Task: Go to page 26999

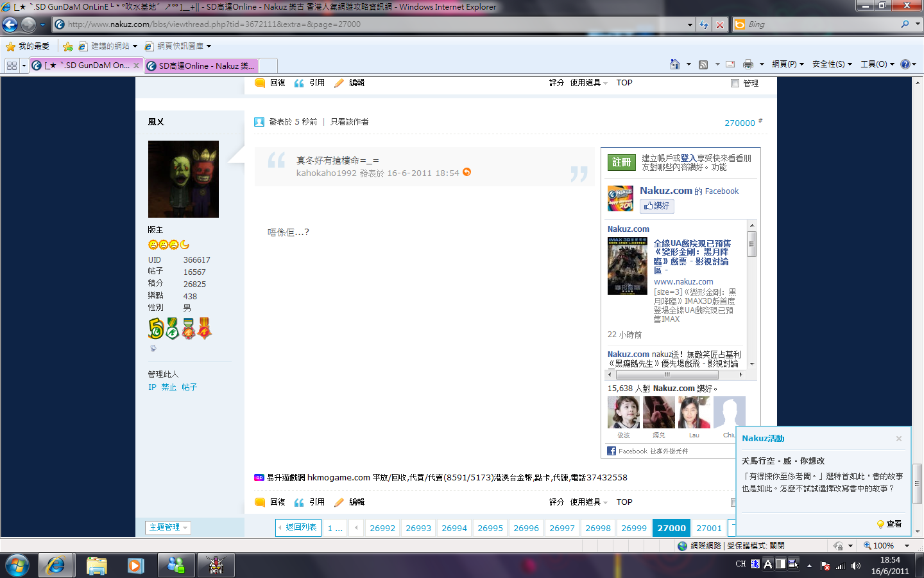Action: pyautogui.click(x=634, y=528)
